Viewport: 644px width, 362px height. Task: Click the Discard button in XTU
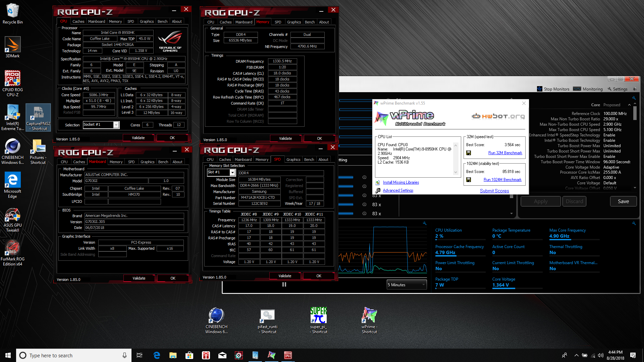[x=574, y=201]
